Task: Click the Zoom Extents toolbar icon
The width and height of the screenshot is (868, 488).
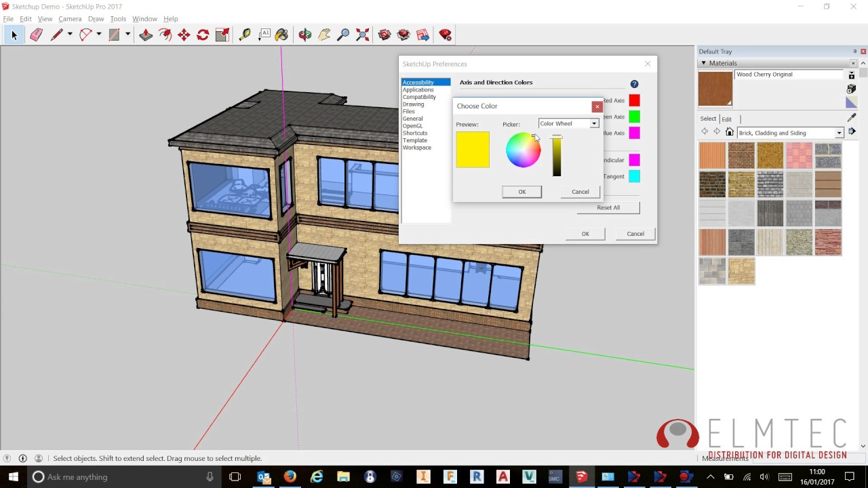Action: [x=362, y=34]
